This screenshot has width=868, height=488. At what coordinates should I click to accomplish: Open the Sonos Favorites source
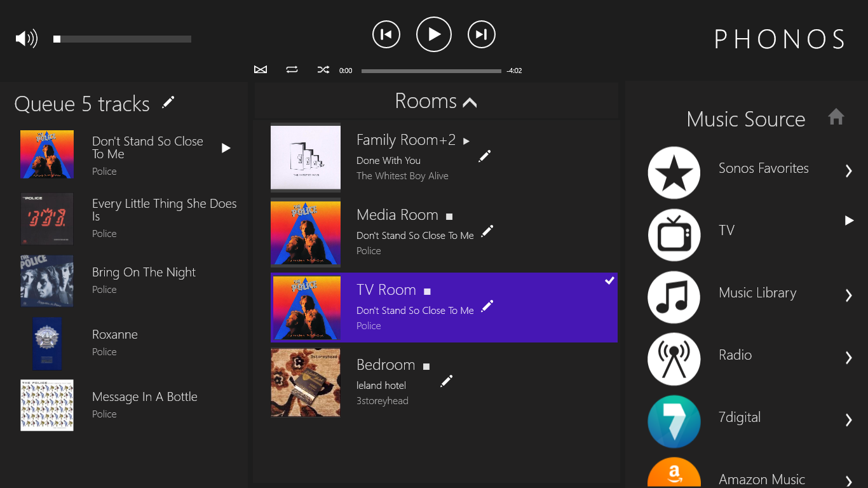[x=764, y=168]
